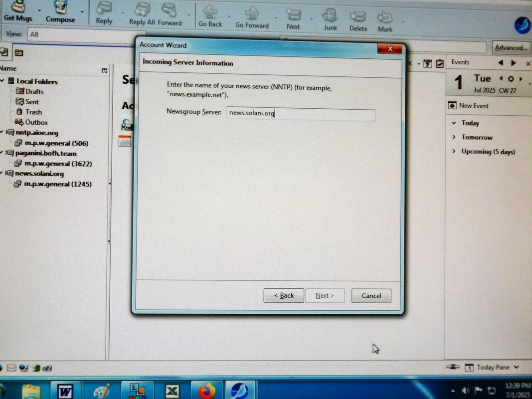Click the Junk toolbar icon
The width and height of the screenshot is (532, 399).
[x=330, y=19]
